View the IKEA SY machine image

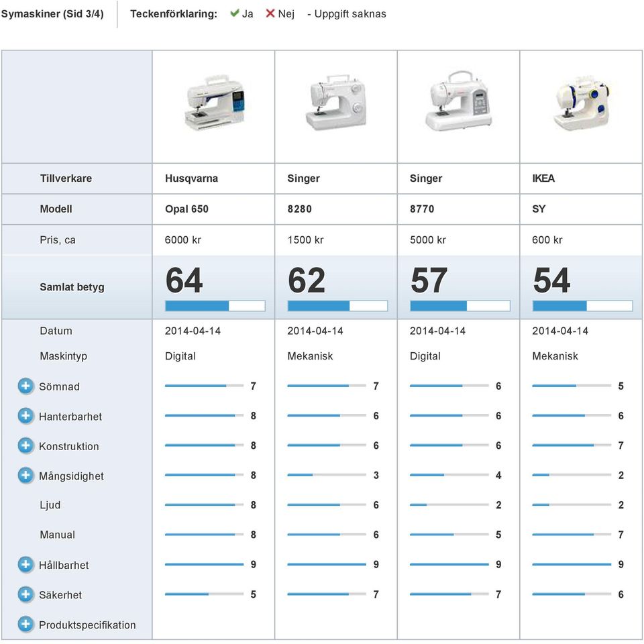point(581,103)
